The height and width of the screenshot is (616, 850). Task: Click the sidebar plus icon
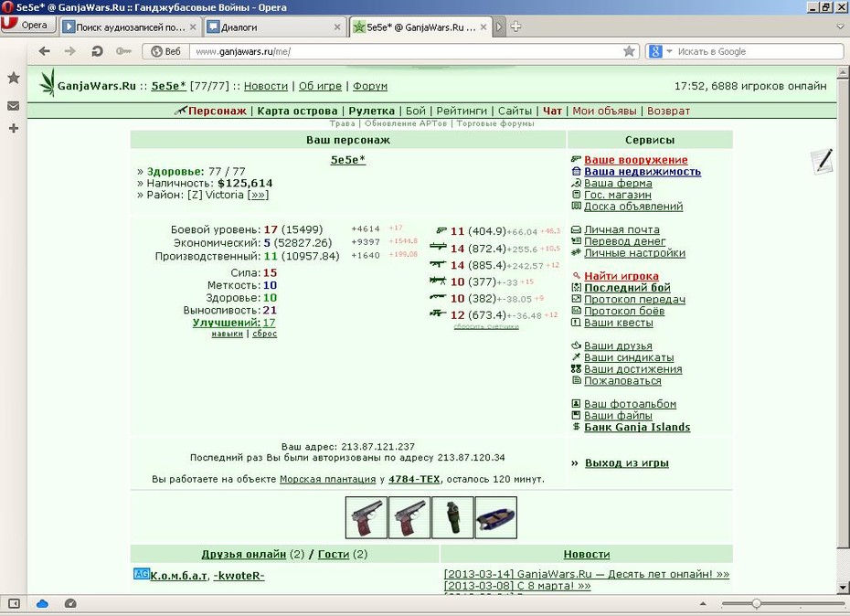tap(14, 129)
